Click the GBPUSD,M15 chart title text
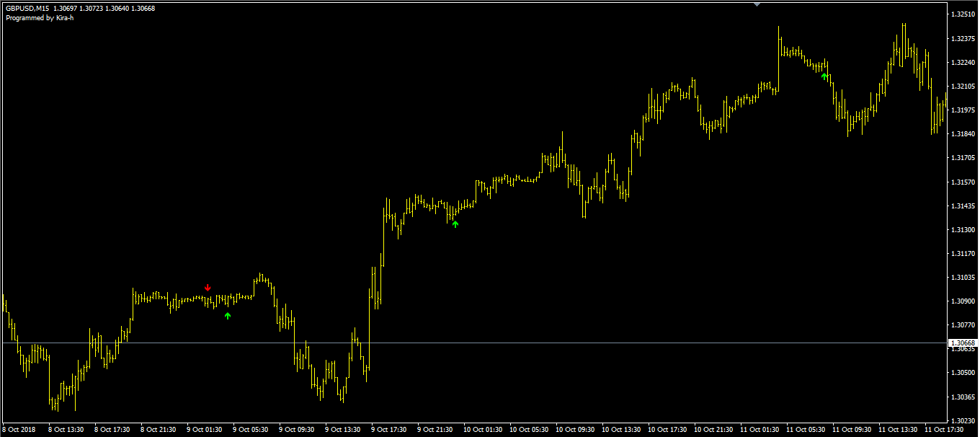This screenshot has height=437, width=980. coord(27,9)
